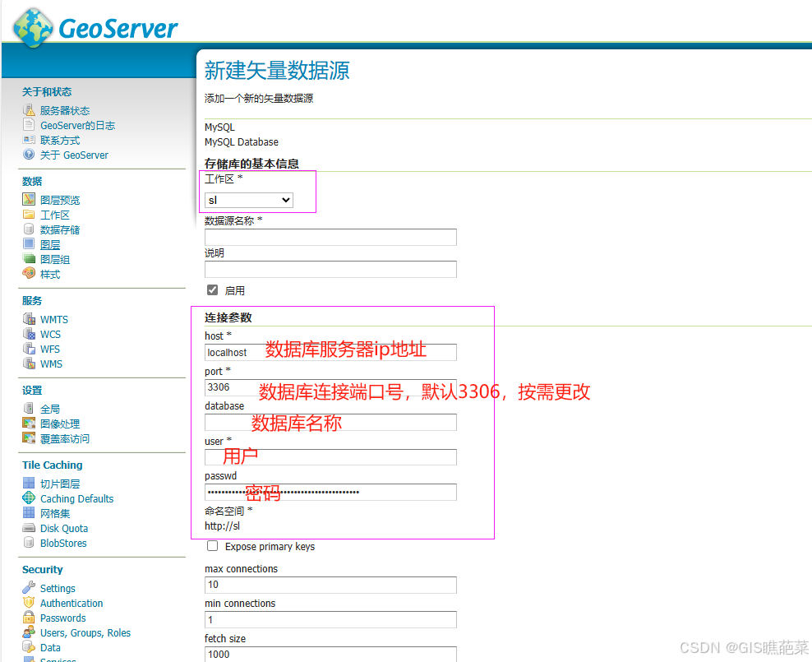Image resolution: width=812 pixels, height=662 pixels.
Task: Click the WFS service icon
Action: [x=29, y=348]
